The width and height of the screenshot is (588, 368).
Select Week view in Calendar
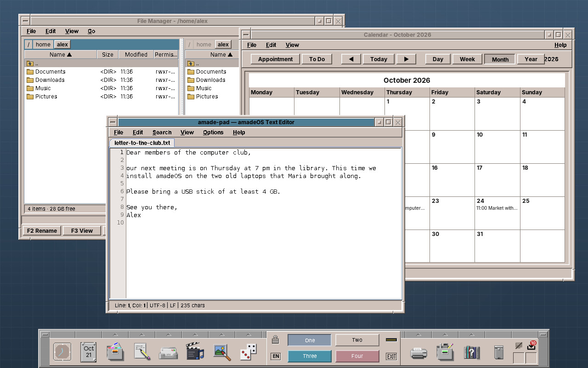(x=467, y=59)
